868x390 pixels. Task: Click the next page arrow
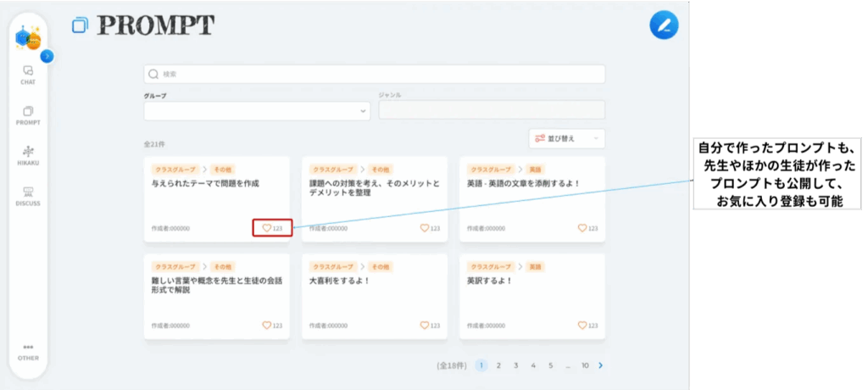[601, 365]
